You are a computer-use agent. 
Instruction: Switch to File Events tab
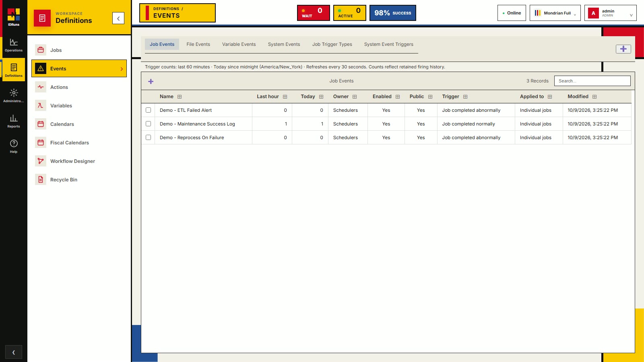[x=198, y=44]
